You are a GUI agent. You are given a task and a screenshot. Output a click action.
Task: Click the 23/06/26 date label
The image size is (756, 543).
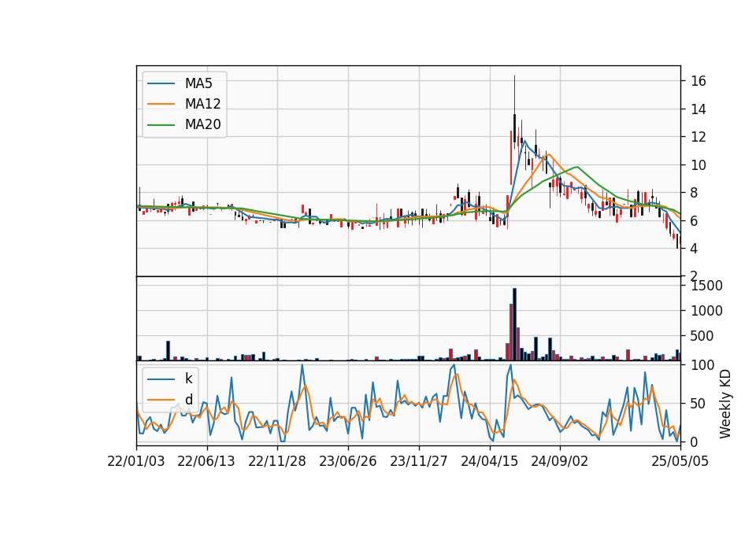coord(347,461)
